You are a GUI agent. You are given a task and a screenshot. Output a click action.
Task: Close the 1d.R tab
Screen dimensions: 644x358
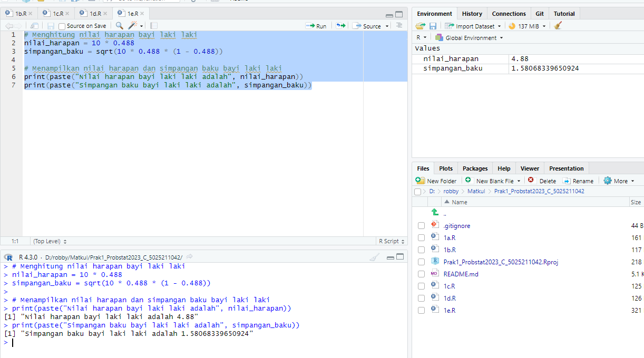[x=104, y=14]
